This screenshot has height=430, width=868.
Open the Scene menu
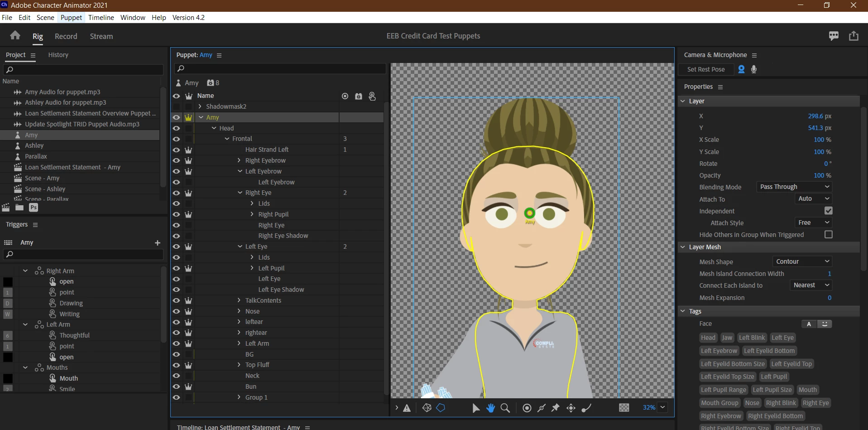click(45, 18)
